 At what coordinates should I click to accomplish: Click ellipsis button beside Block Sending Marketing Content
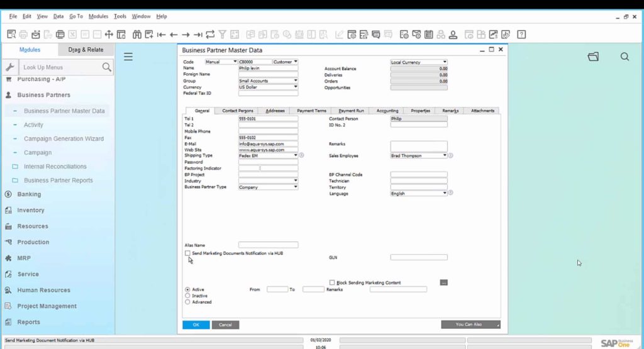coord(443,282)
